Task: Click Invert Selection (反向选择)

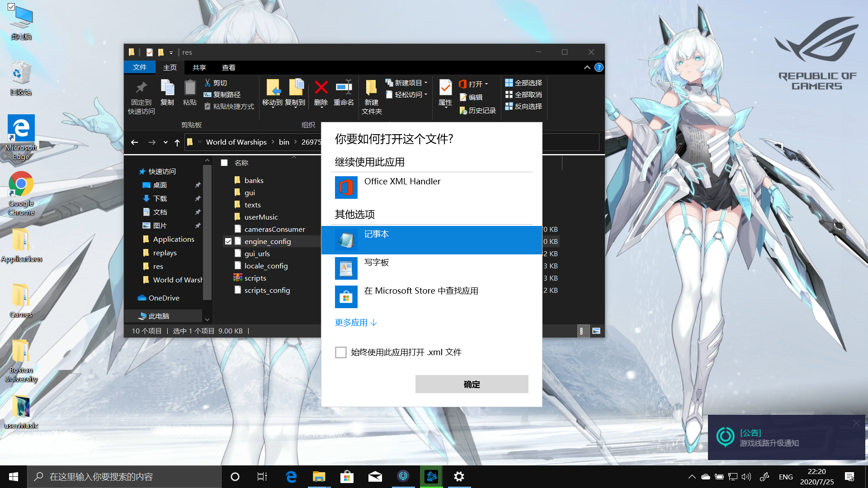Action: [524, 106]
